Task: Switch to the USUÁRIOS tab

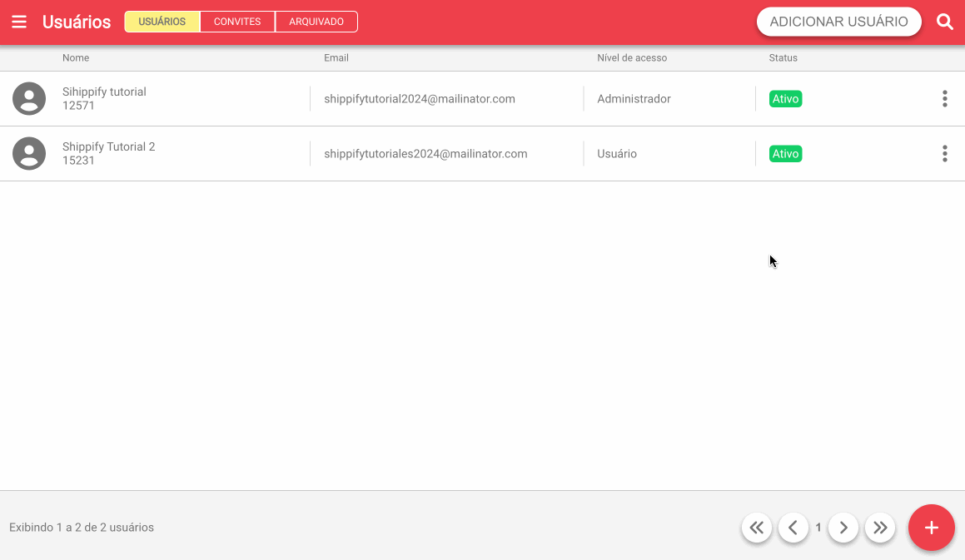Action: [x=162, y=22]
